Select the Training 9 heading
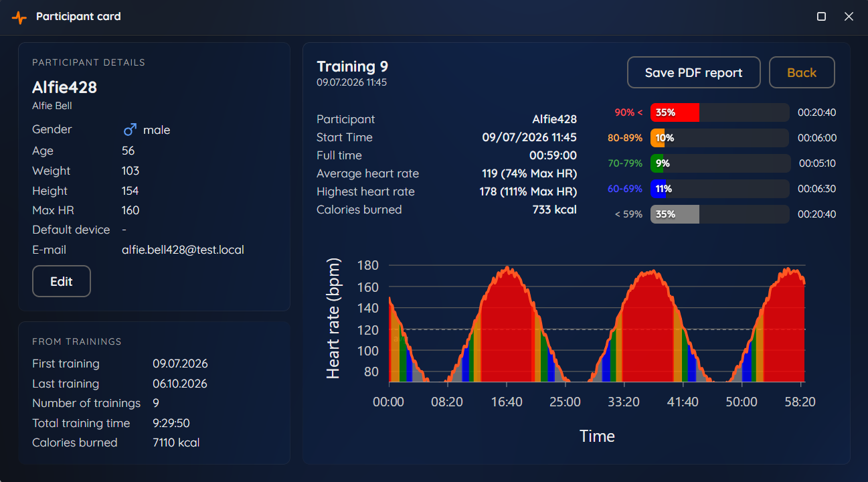This screenshot has height=482, width=868. point(352,66)
